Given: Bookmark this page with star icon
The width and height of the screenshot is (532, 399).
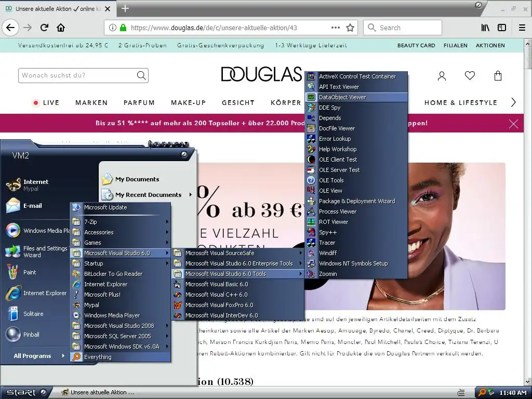Looking at the screenshot, I should [350, 28].
